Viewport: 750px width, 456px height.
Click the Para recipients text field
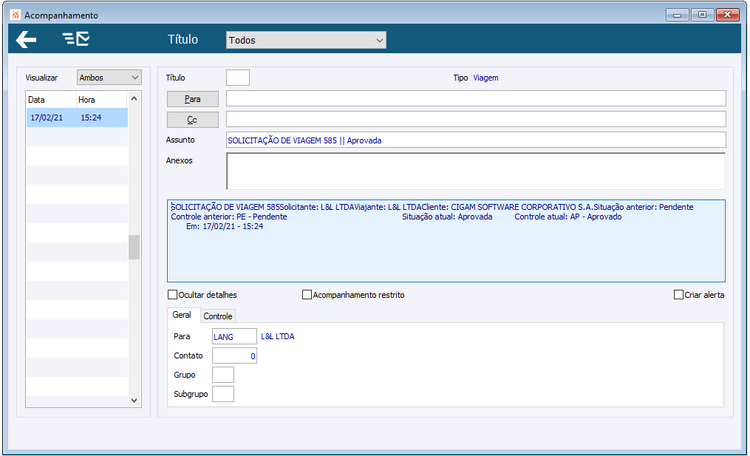point(476,99)
